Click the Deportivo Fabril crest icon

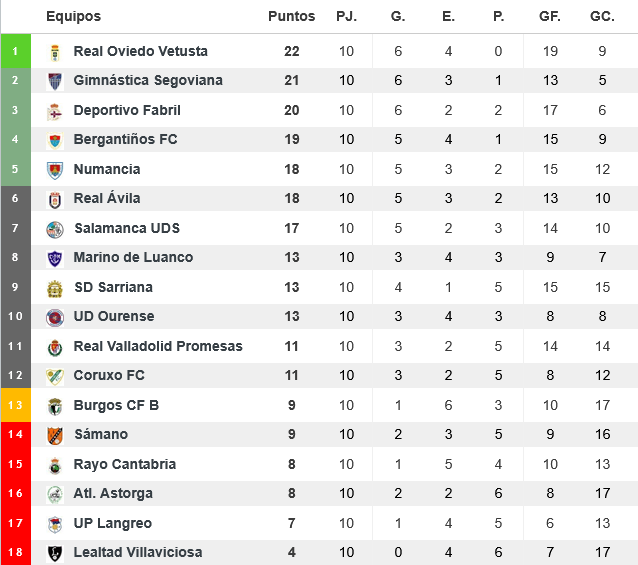(55, 110)
